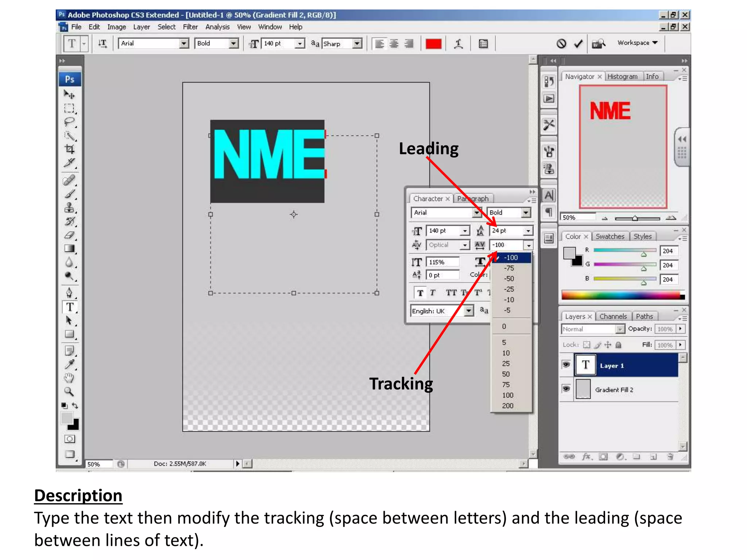Change the text orientation

tap(102, 44)
